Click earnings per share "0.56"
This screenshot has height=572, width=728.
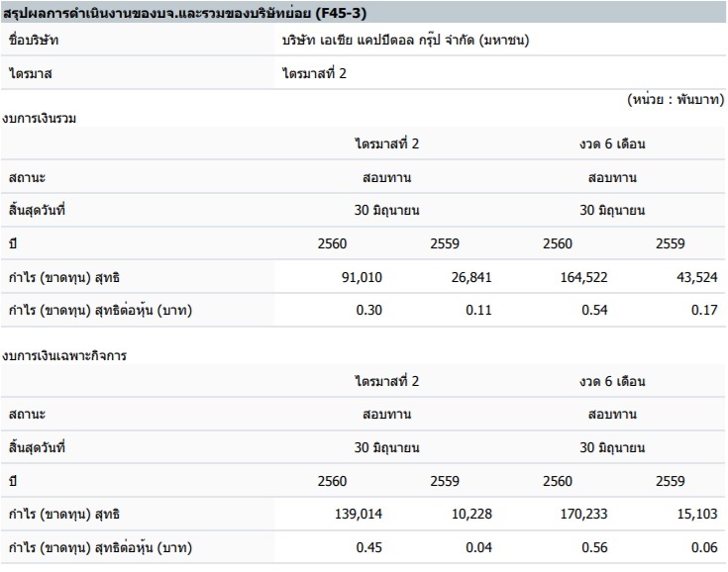coord(594,547)
